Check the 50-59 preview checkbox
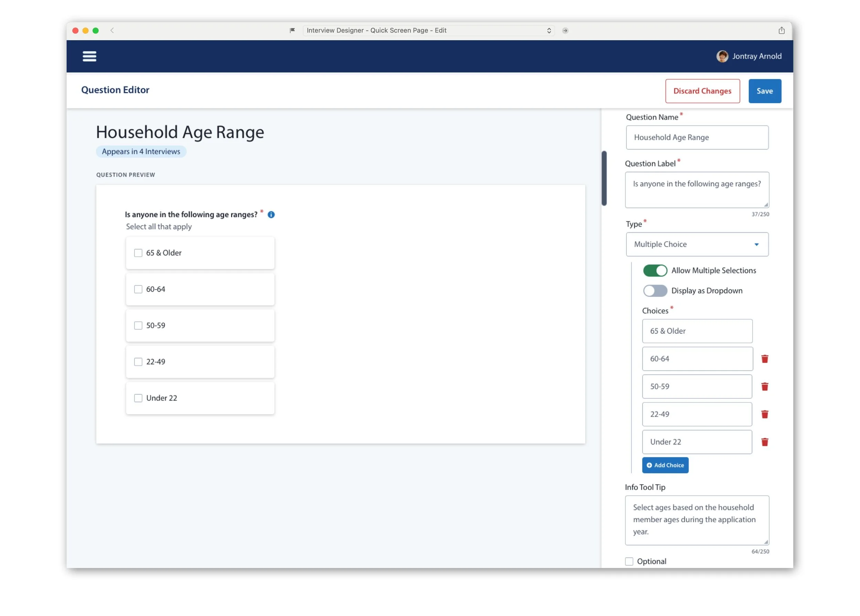Viewport: 860px width, 616px height. click(138, 326)
